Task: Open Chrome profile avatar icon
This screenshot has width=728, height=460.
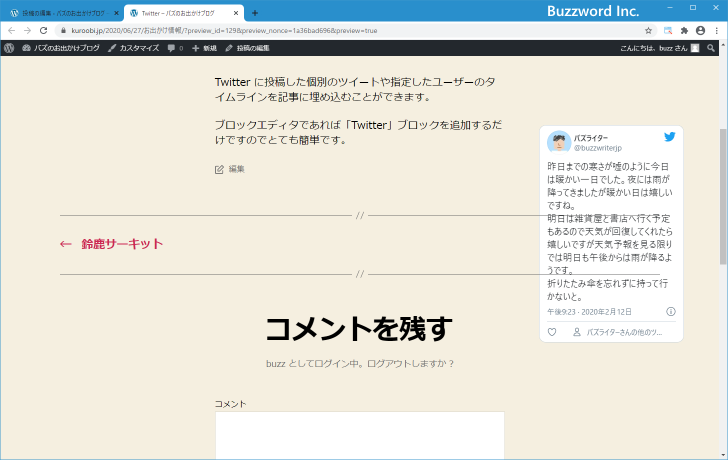Action: pos(701,31)
